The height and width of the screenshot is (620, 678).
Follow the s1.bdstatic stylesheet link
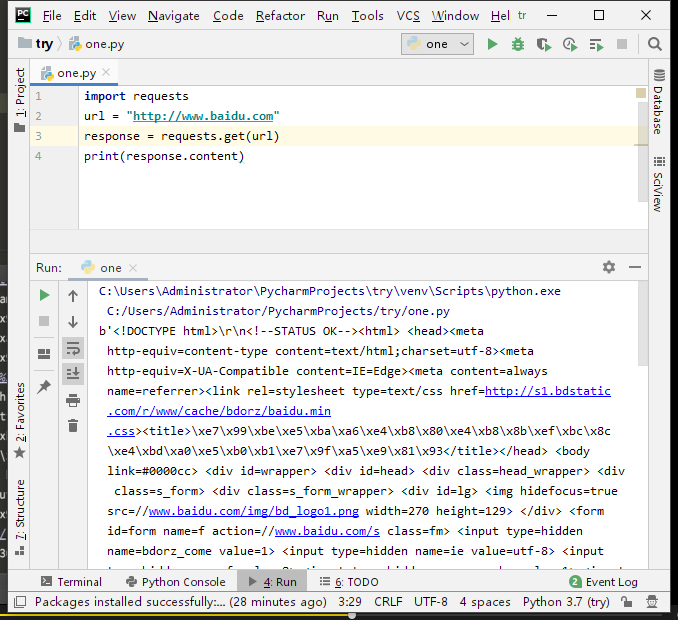coord(547,391)
